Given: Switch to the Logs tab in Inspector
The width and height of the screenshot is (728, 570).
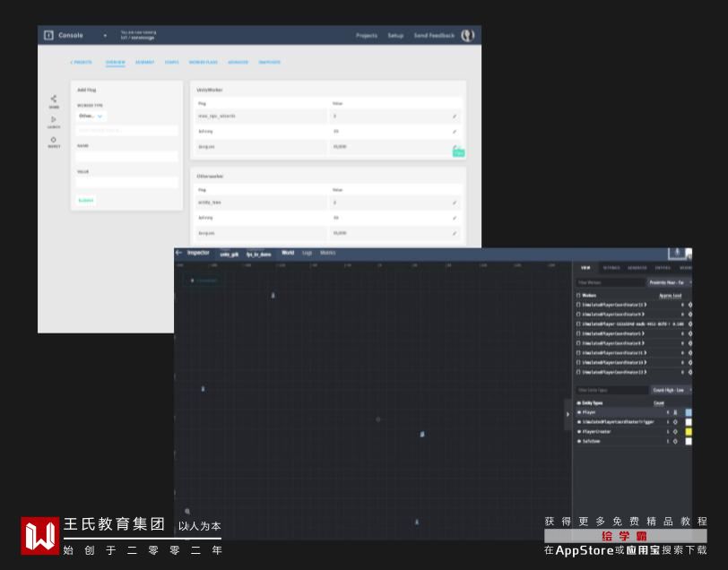Looking at the screenshot, I should click(307, 253).
